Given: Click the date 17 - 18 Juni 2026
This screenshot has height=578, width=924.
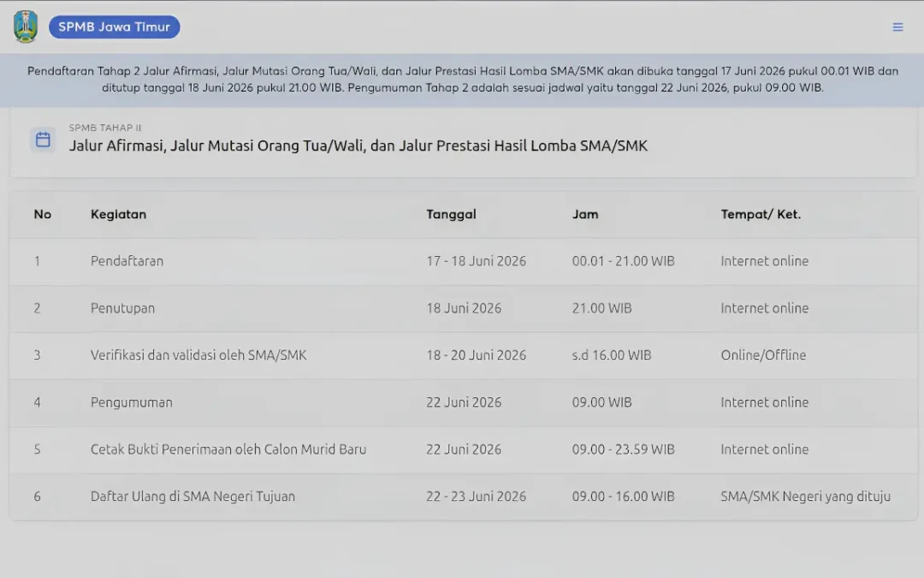Looking at the screenshot, I should [477, 260].
